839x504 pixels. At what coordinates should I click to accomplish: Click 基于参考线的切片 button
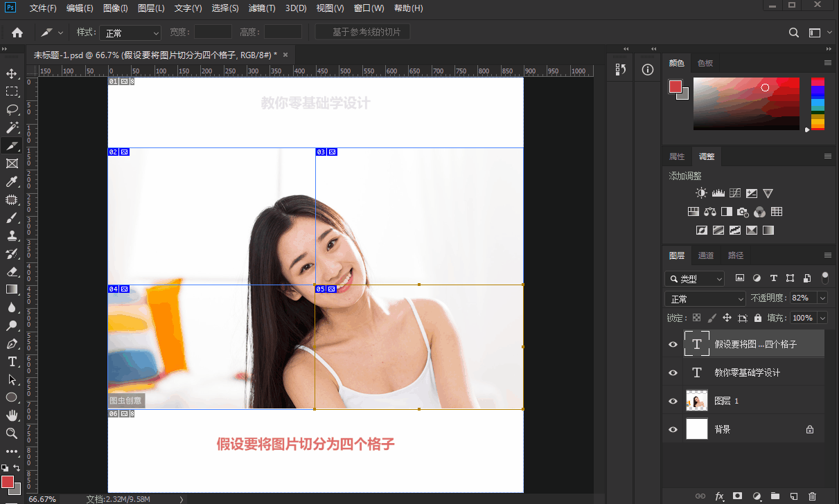click(363, 33)
